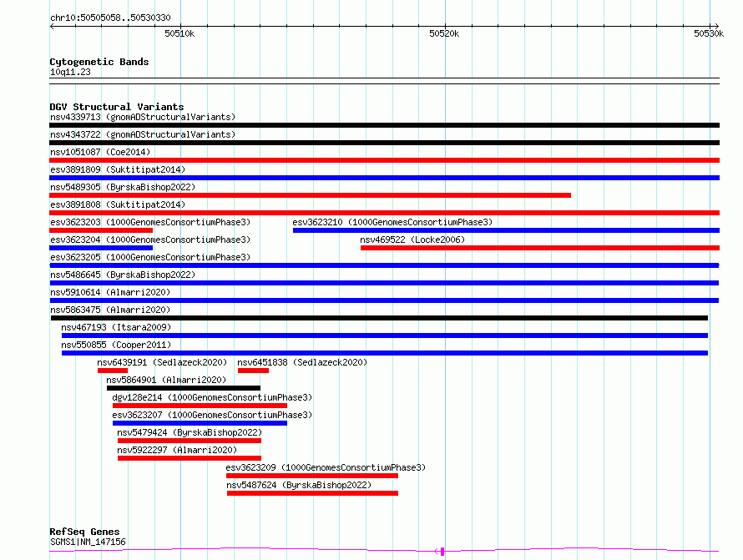Screen dimensions: 743x560
Task: Select the nsv6439191 (Sedlazeck2020) label
Action: 162,362
